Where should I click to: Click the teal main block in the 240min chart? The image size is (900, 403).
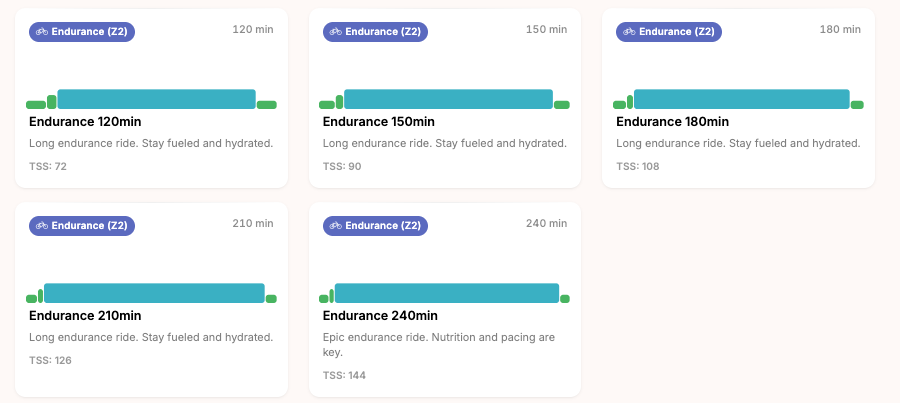point(446,293)
